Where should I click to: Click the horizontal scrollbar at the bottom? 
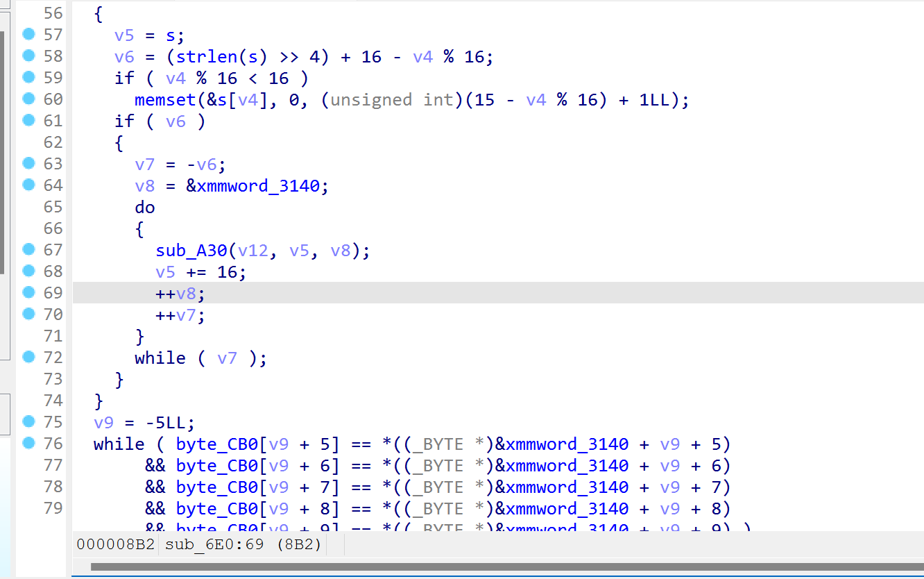486,567
